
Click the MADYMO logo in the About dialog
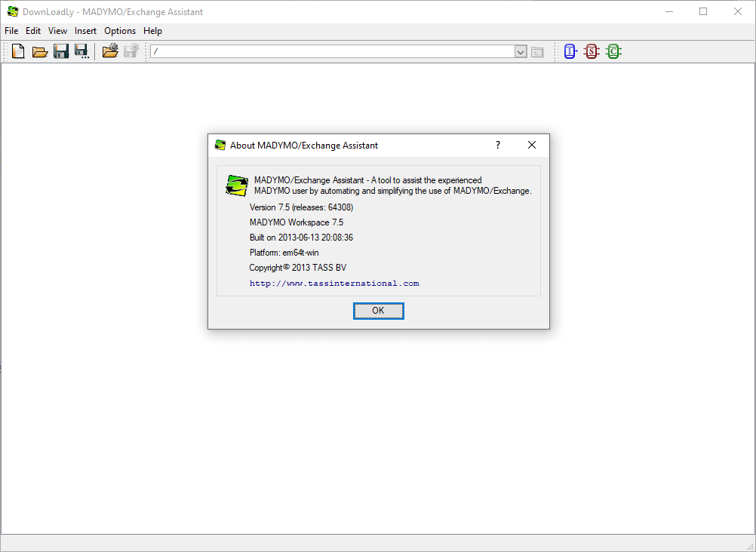pos(236,185)
